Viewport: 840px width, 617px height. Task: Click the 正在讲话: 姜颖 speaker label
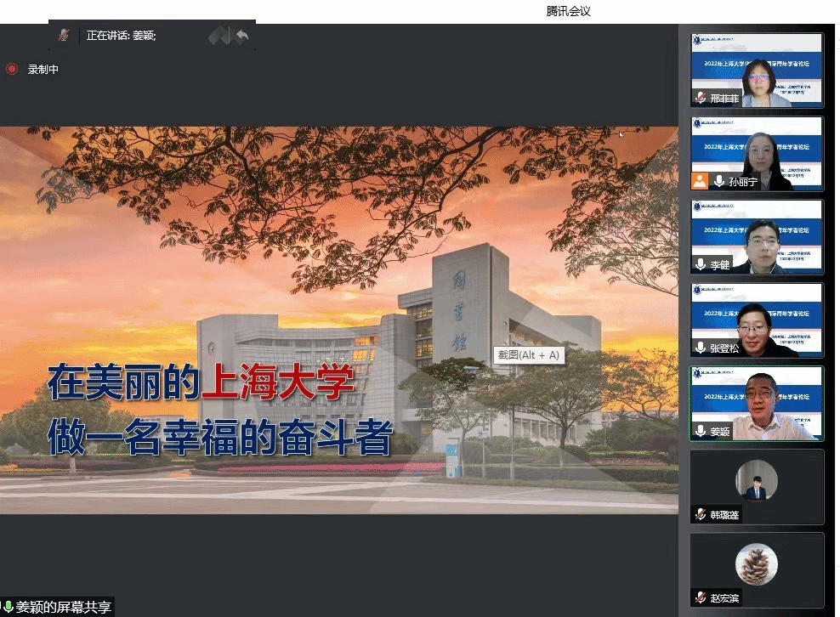(x=122, y=36)
